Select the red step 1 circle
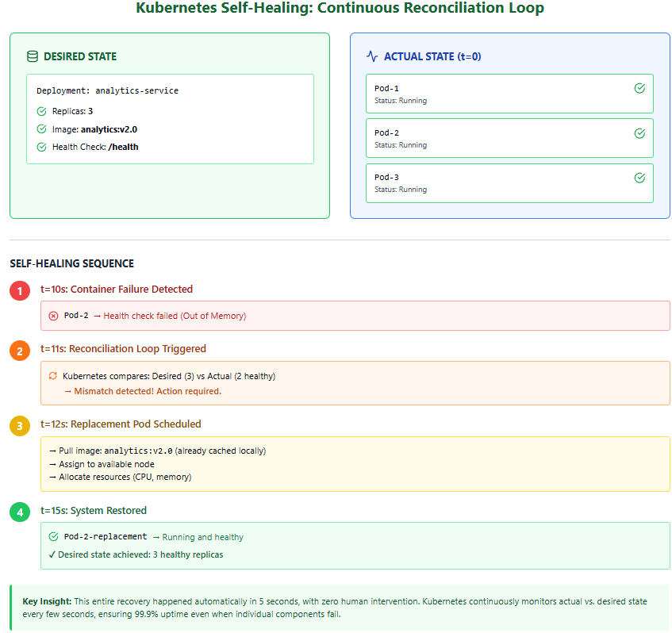Screen dimensions: 672x633 click(20, 291)
